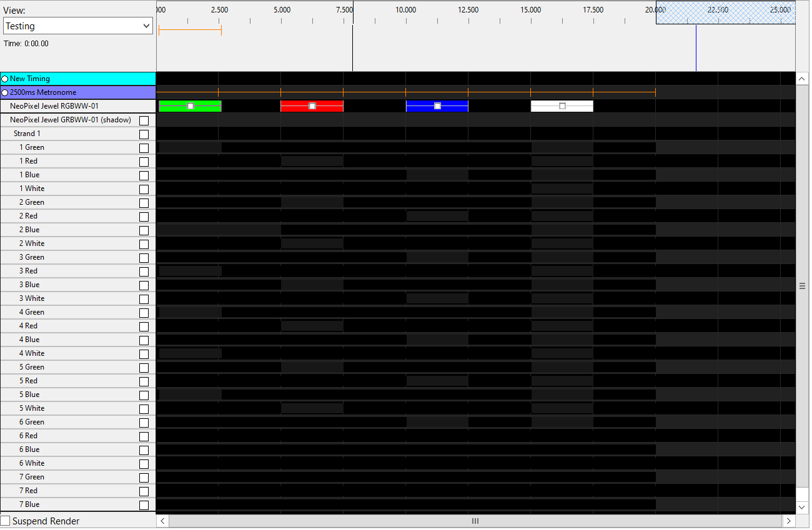This screenshot has width=812, height=530.
Task: Click the orange selection marker under the ruler
Action: (x=189, y=29)
